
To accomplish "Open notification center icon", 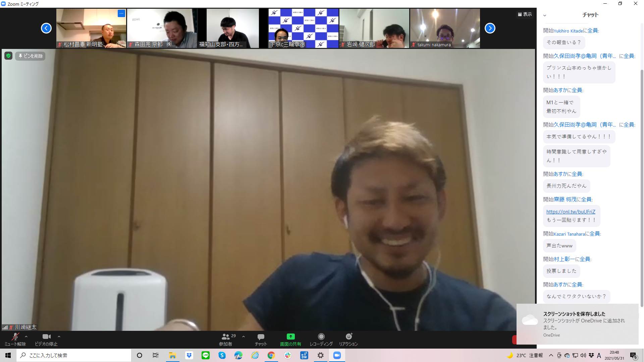I will pos(633,355).
